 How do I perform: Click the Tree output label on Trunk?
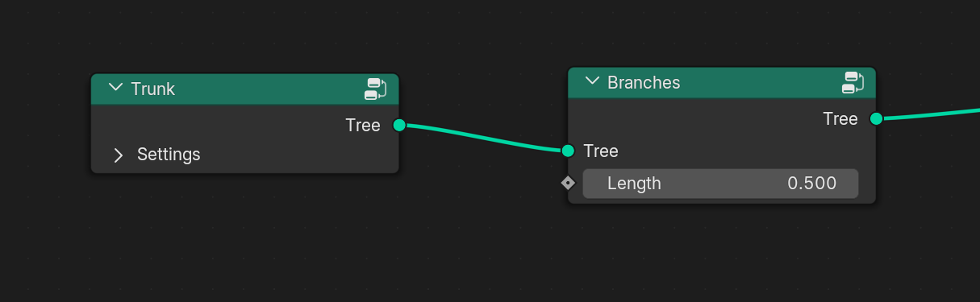click(x=363, y=125)
